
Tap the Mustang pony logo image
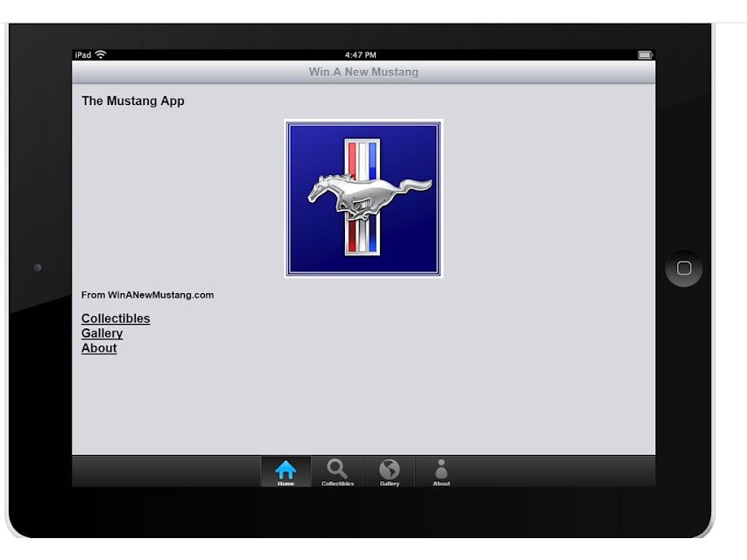(x=363, y=199)
